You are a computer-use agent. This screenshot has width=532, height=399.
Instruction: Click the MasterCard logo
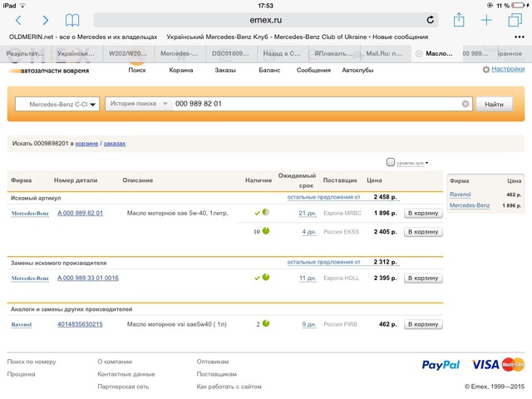[513, 364]
